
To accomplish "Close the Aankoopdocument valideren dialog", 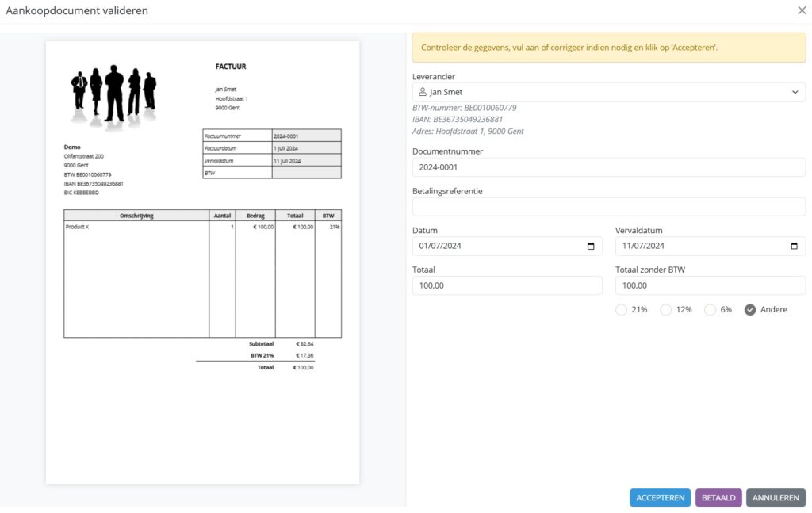I will (801, 10).
